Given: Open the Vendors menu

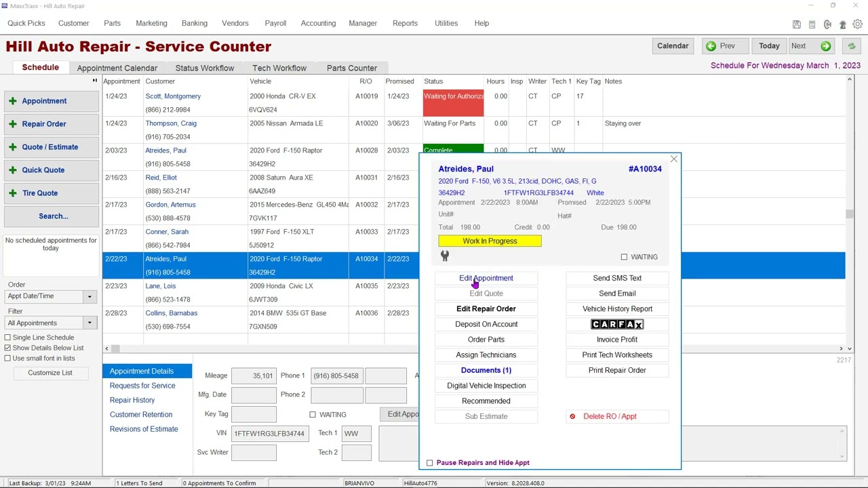Looking at the screenshot, I should (x=235, y=23).
